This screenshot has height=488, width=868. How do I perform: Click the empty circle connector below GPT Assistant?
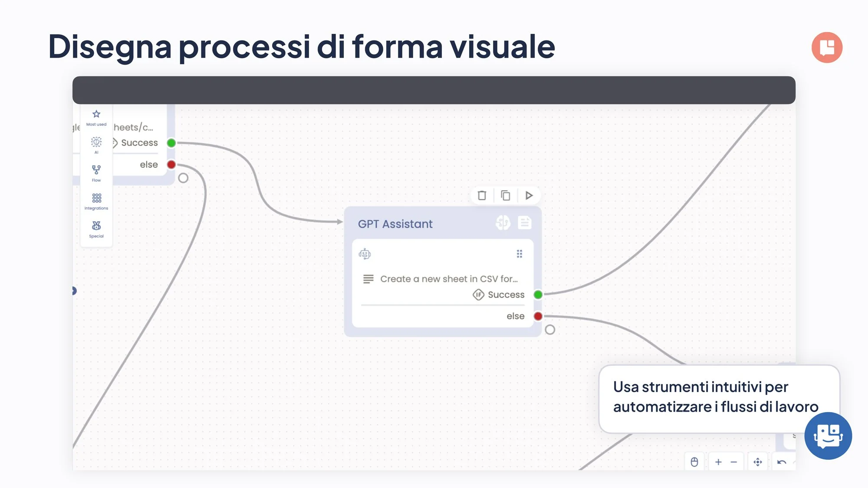pyautogui.click(x=550, y=330)
